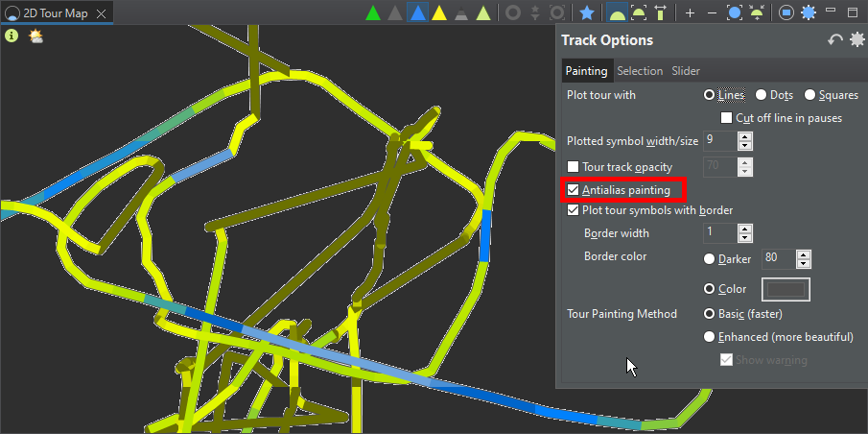Click the gray framed ring icon
The image size is (868, 434).
click(x=557, y=12)
